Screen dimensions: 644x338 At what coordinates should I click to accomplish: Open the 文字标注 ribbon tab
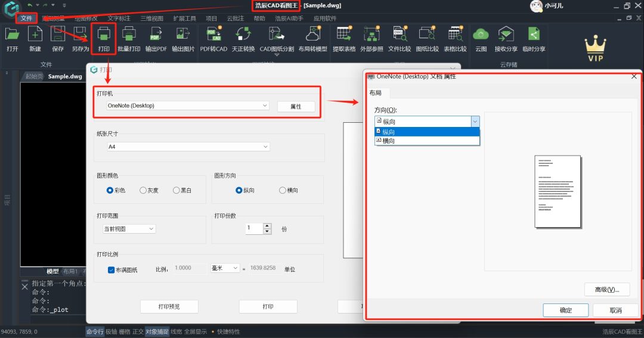119,18
